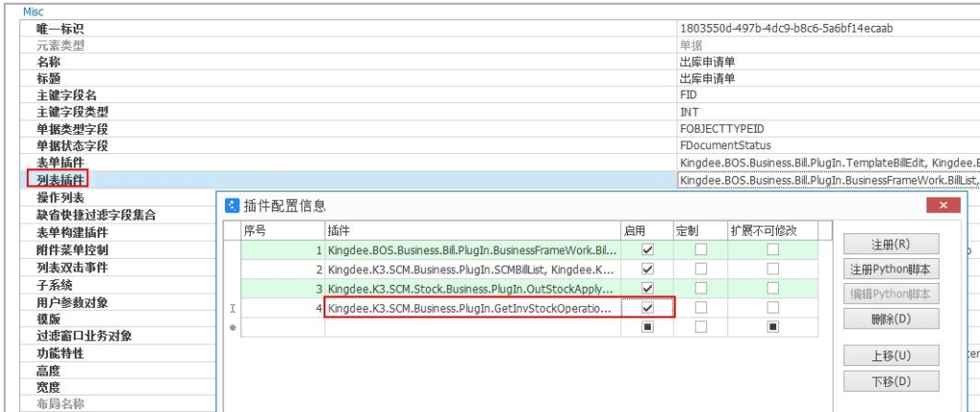This screenshot has height=412, width=980.
Task: Select the 子系统 property
Action: [55, 285]
